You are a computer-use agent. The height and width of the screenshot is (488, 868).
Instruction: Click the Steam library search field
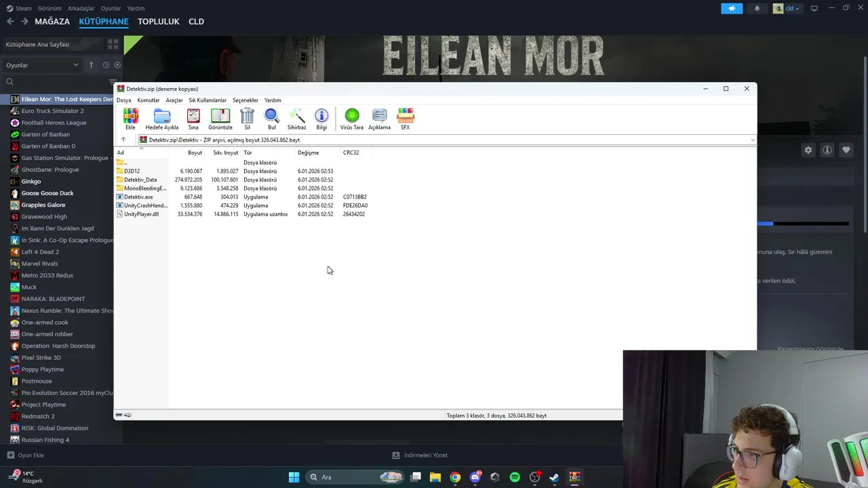point(56,82)
